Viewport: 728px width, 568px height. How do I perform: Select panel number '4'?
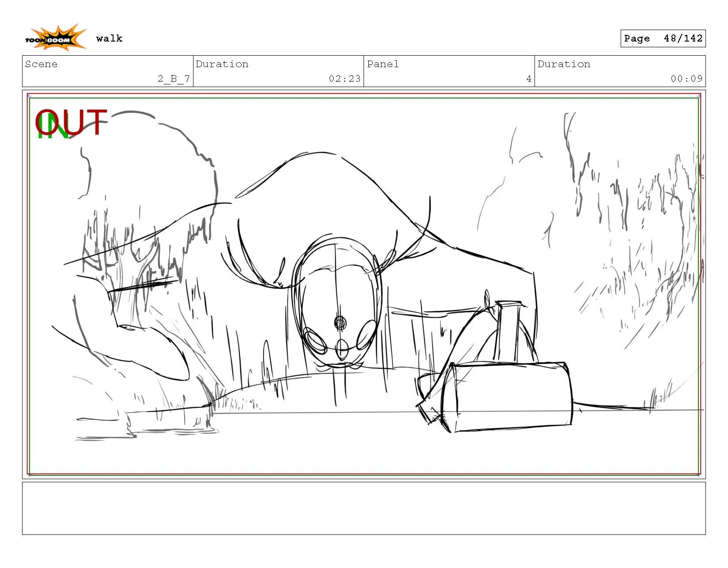pos(529,79)
